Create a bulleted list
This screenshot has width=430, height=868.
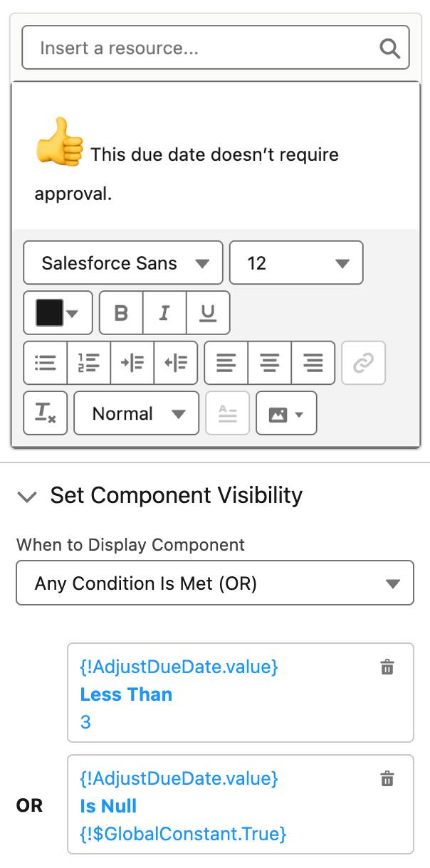[x=45, y=363]
